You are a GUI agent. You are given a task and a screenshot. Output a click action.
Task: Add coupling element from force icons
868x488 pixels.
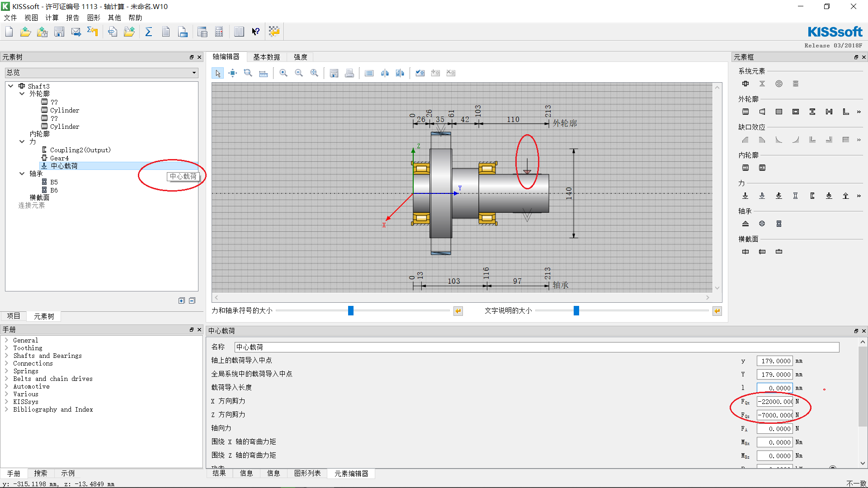coord(812,196)
